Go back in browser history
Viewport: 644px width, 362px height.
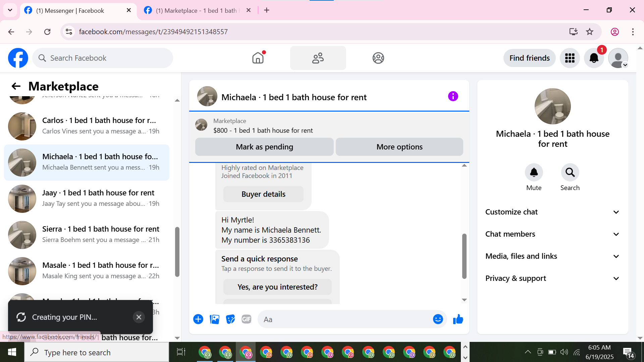11,32
